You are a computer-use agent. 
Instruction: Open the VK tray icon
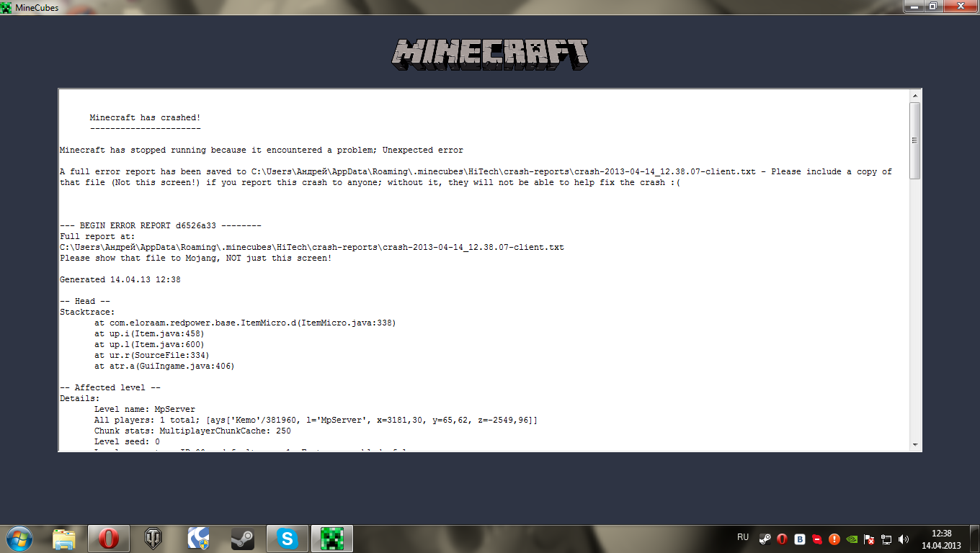pyautogui.click(x=799, y=539)
